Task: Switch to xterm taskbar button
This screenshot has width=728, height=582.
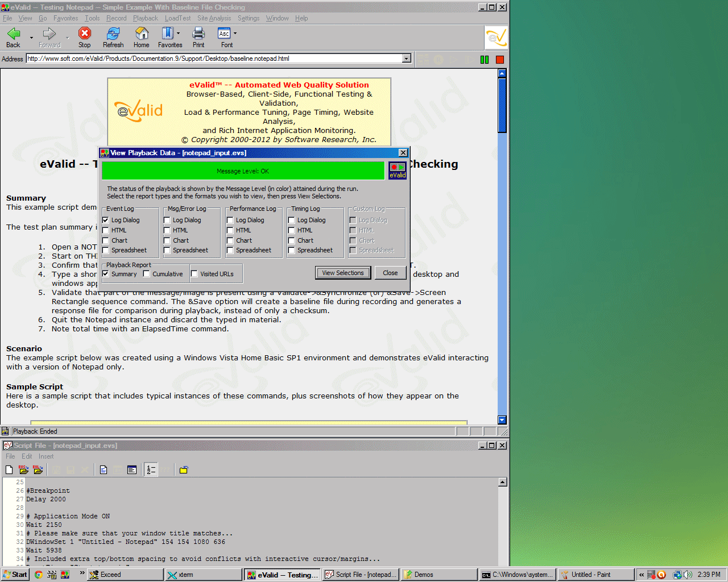Action: point(204,575)
